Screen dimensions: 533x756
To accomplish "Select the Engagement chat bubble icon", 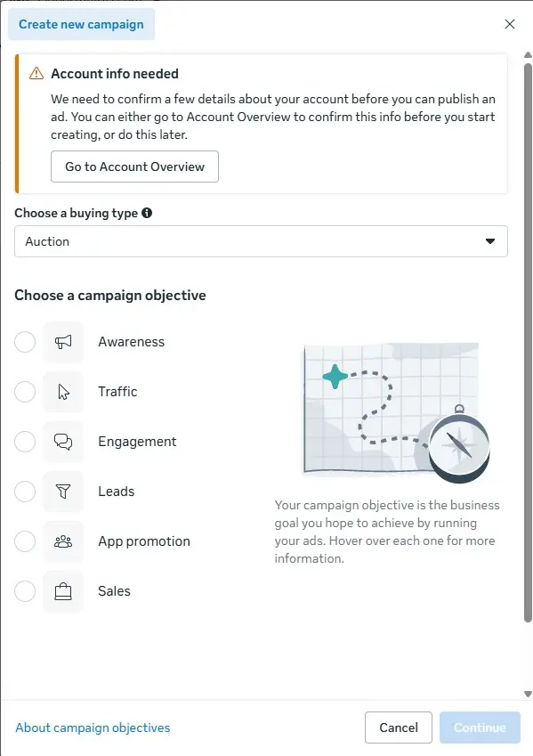I will (63, 442).
